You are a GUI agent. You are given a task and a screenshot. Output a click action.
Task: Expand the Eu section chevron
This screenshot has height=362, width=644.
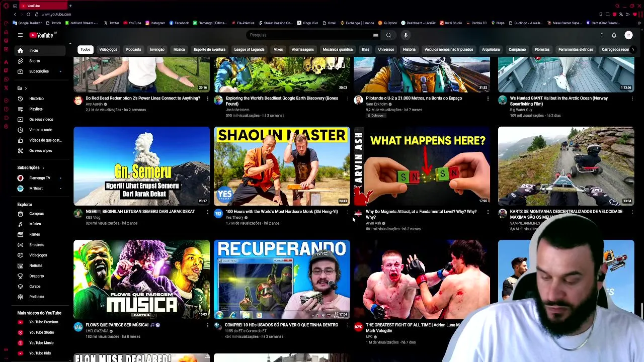(26, 88)
